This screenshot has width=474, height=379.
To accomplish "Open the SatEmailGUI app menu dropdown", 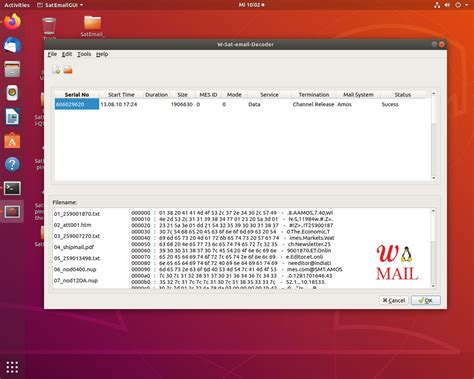I will click(60, 5).
